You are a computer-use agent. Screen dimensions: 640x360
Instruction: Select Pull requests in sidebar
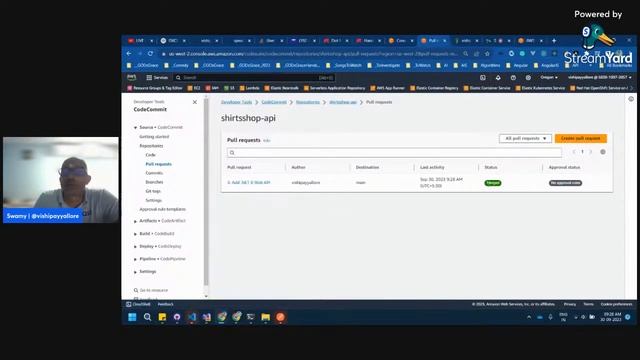[158, 164]
